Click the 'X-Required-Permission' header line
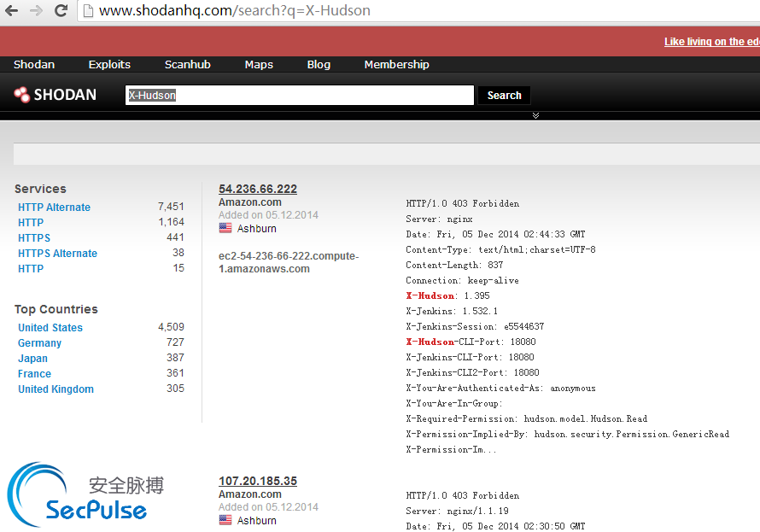The image size is (760, 532). (x=527, y=418)
